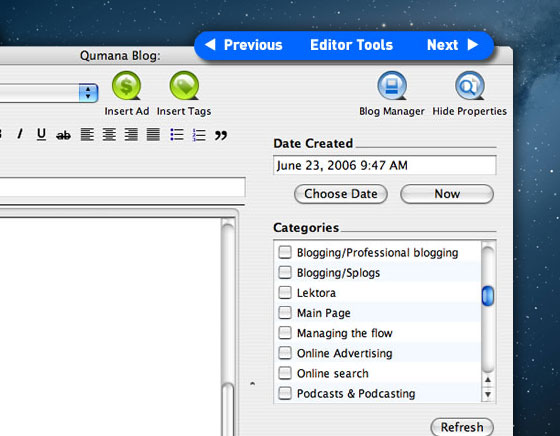Insert a blockquote
This screenshot has width=560, height=436.
pos(221,135)
